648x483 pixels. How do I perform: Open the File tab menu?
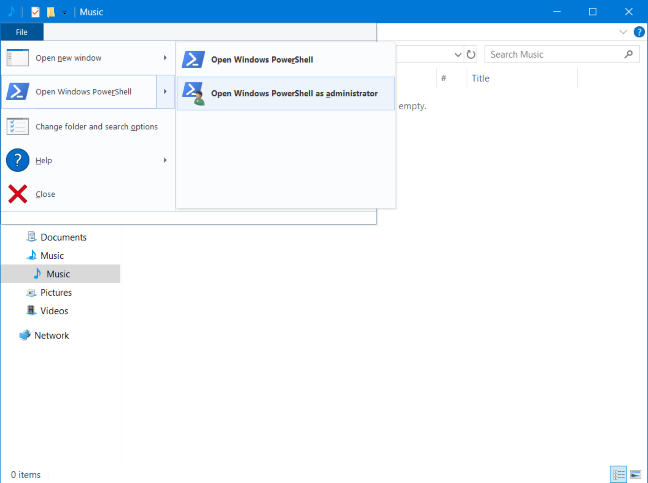coord(22,32)
